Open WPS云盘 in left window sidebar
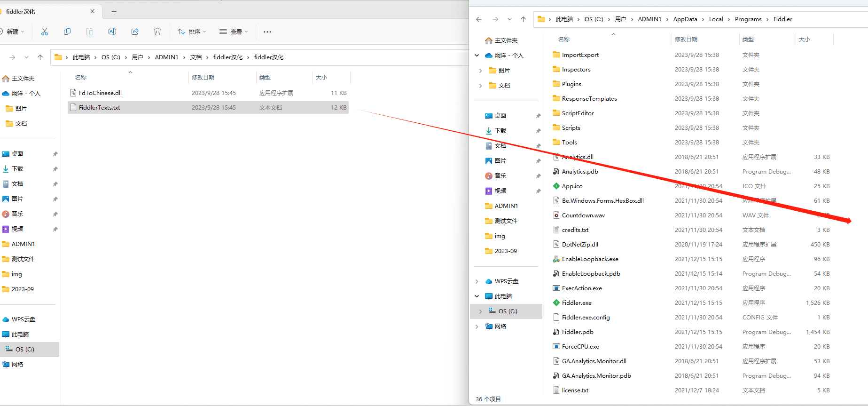 pyautogui.click(x=23, y=319)
